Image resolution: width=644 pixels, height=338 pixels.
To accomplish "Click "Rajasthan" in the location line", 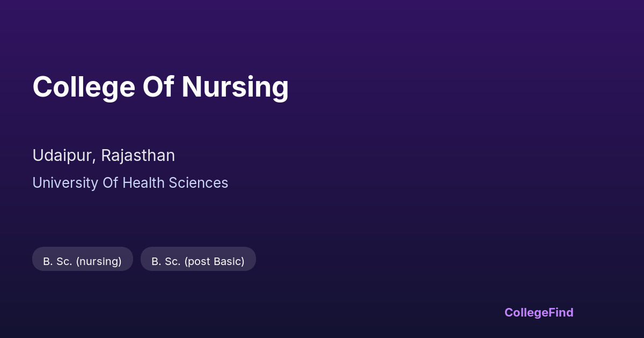I will pos(138,156).
